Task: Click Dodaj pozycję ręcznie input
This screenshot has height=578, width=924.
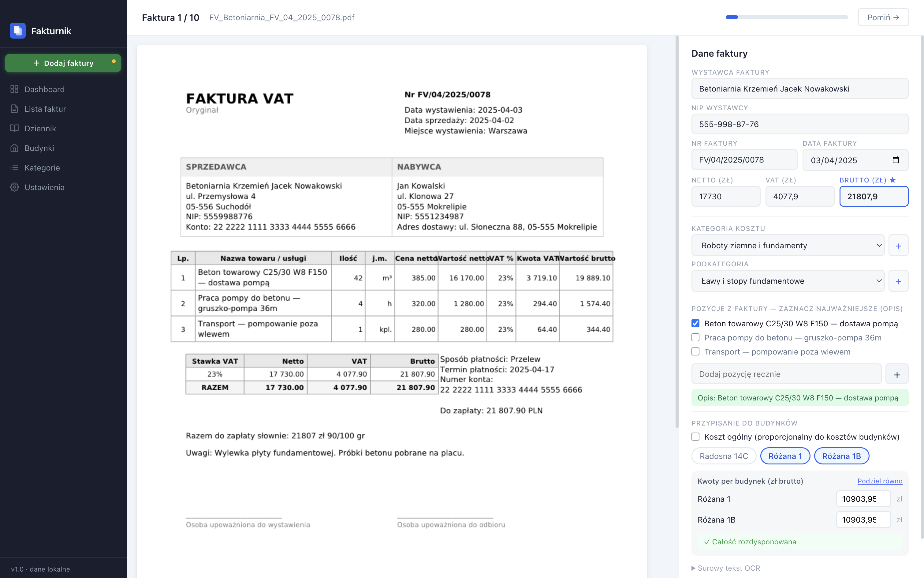Action: 786,374
